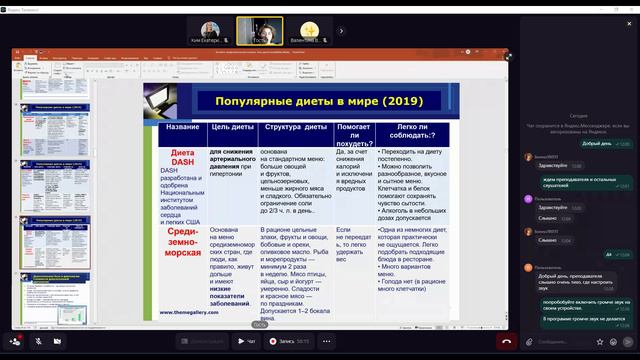Open the Главная ribbon tab in PowerPoint

(30, 58)
